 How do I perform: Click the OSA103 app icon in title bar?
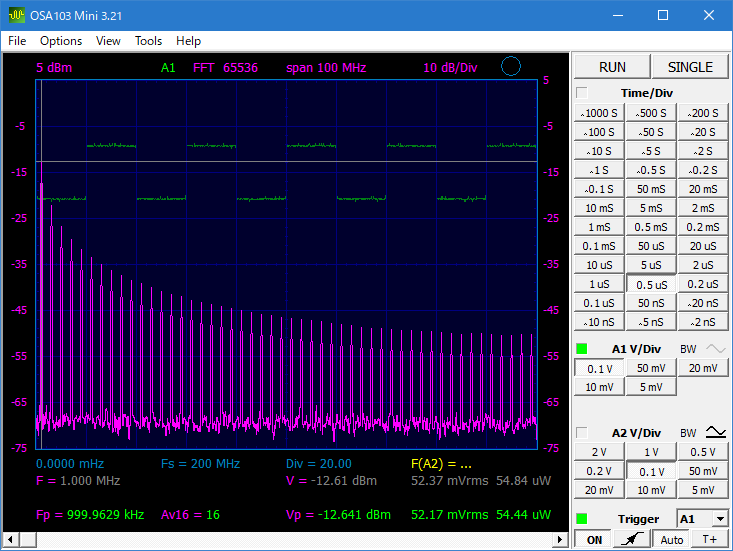click(x=16, y=15)
